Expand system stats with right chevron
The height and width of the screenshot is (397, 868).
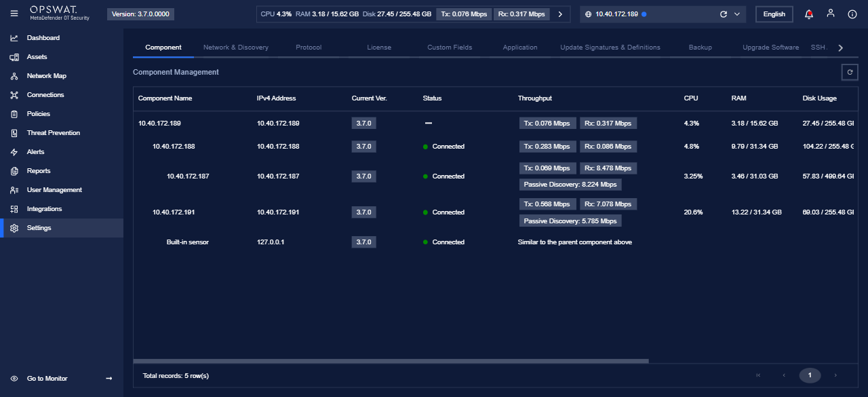pos(559,14)
